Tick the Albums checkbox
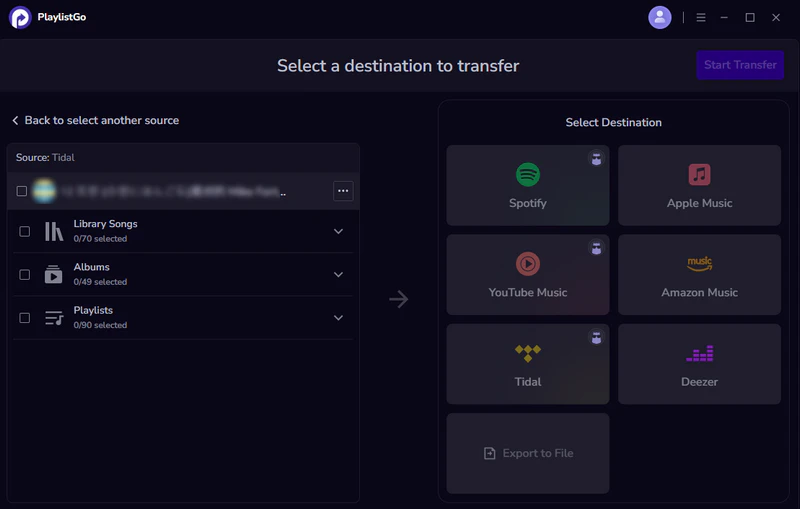This screenshot has height=509, width=800. [x=24, y=274]
